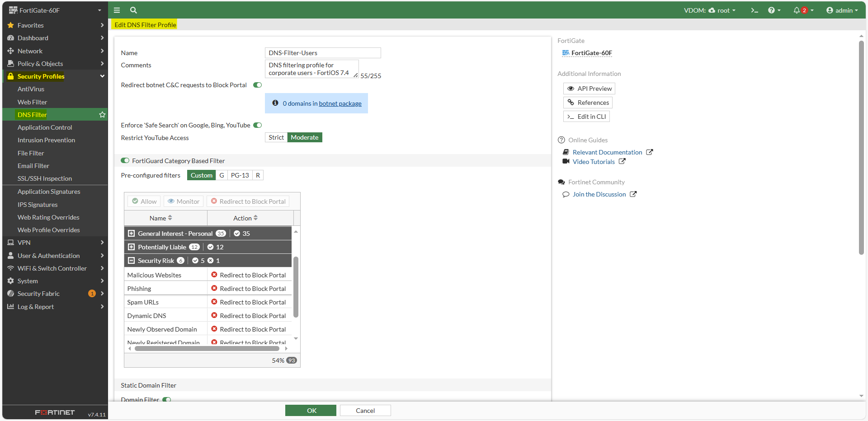Open the CLI console icon in header
Screen dimensions: 868x421
click(754, 10)
